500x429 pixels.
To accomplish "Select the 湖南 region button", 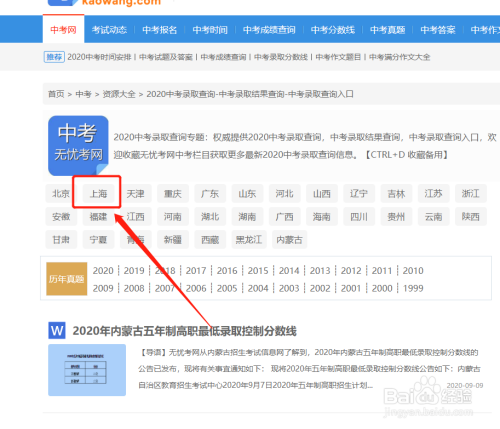I will point(247,217).
